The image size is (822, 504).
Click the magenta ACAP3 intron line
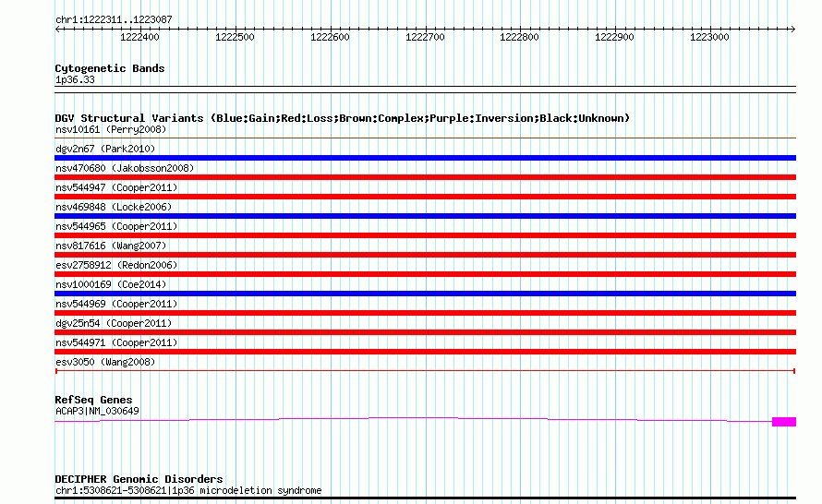click(413, 418)
